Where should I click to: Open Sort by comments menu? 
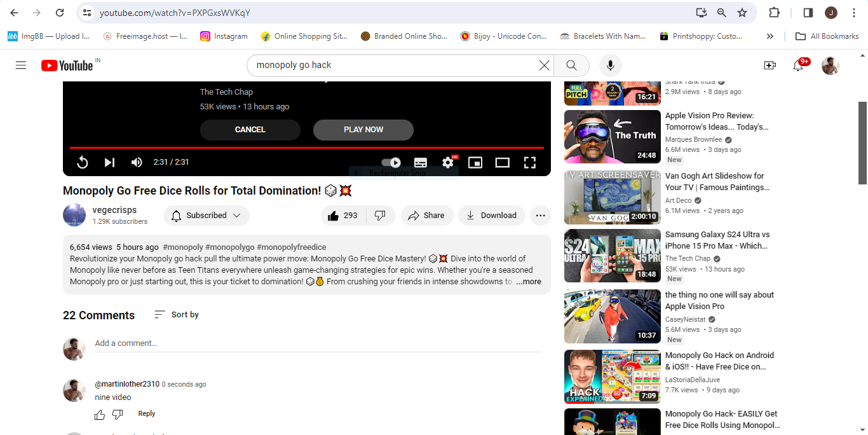click(x=177, y=315)
